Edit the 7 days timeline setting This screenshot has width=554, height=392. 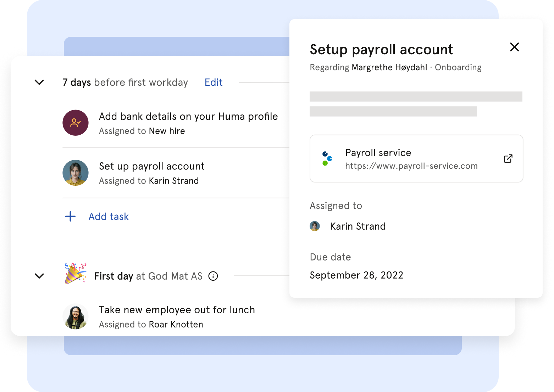(x=213, y=82)
